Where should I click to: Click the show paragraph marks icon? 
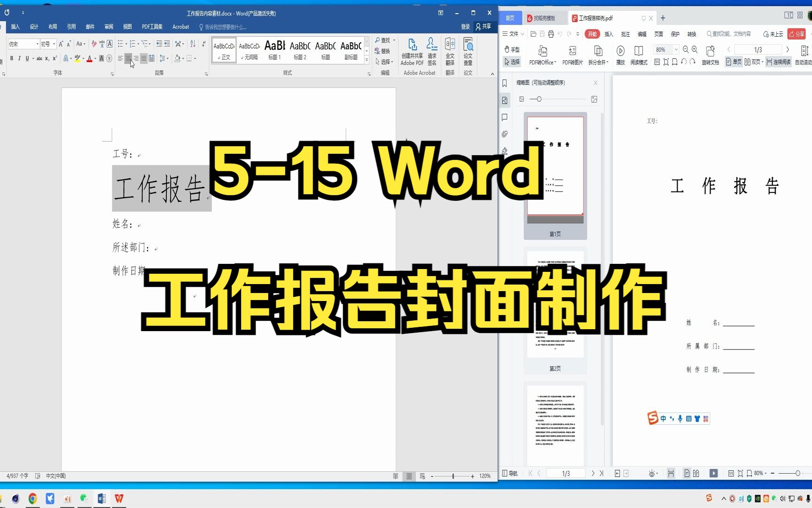tap(203, 44)
